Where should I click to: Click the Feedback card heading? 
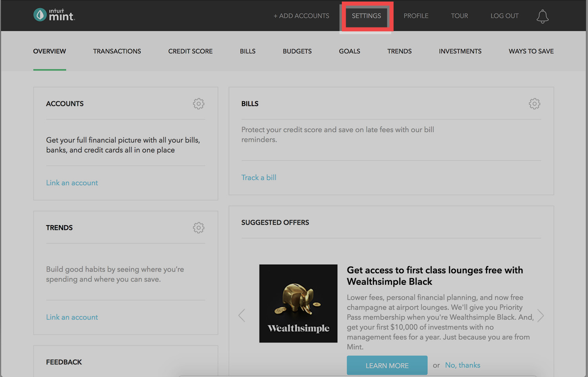click(x=64, y=362)
